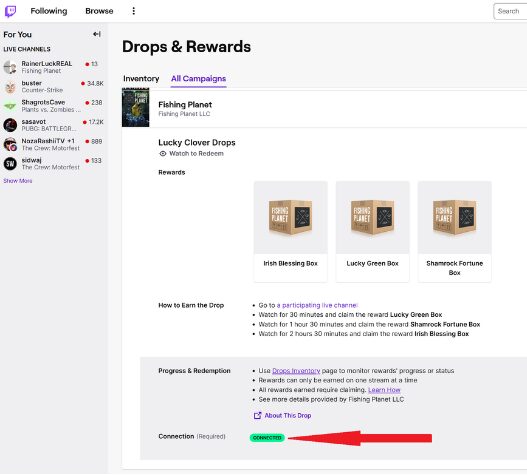Click the Connected status badge
Screen dimensions: 527x475
click(x=267, y=438)
